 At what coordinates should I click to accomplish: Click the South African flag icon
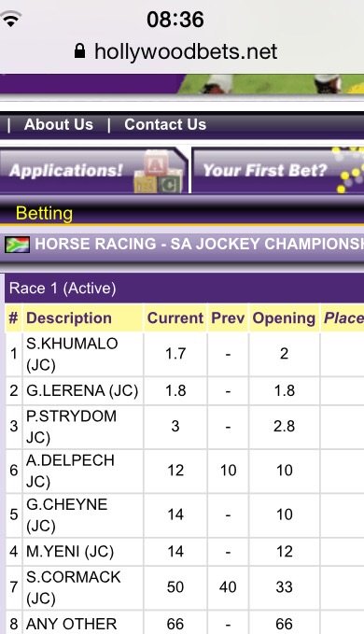pyautogui.click(x=18, y=245)
